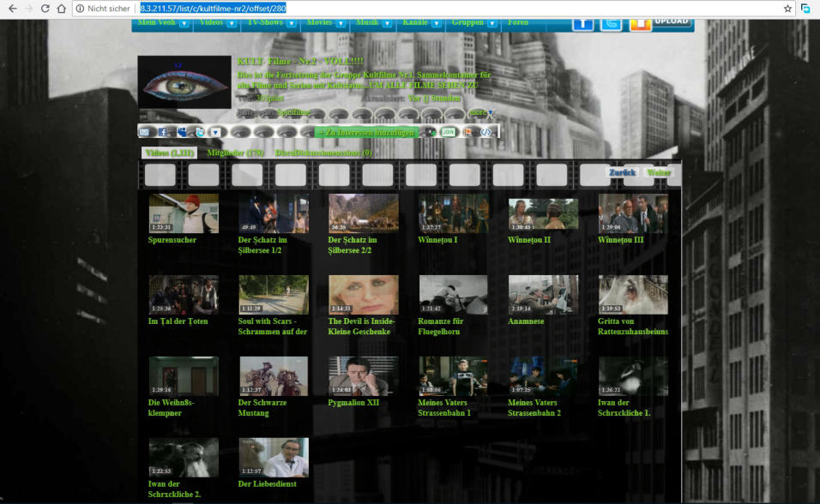The height and width of the screenshot is (504, 820).
Task: Share the group on Twitter from share toolbar
Action: tap(200, 132)
